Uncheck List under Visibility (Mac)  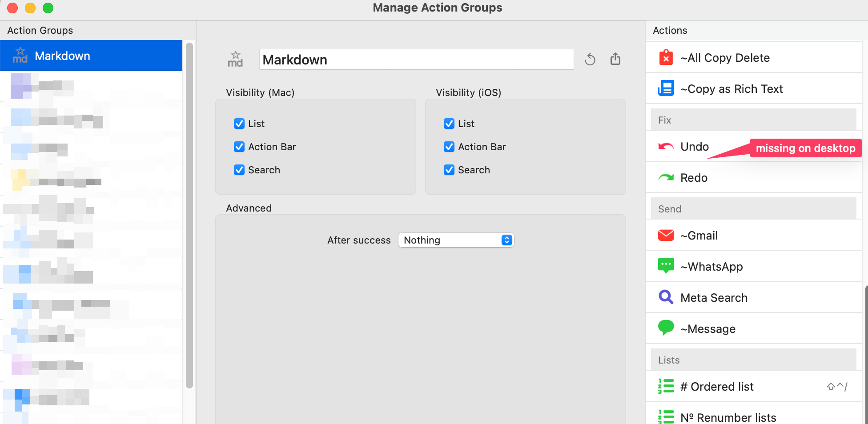tap(239, 124)
